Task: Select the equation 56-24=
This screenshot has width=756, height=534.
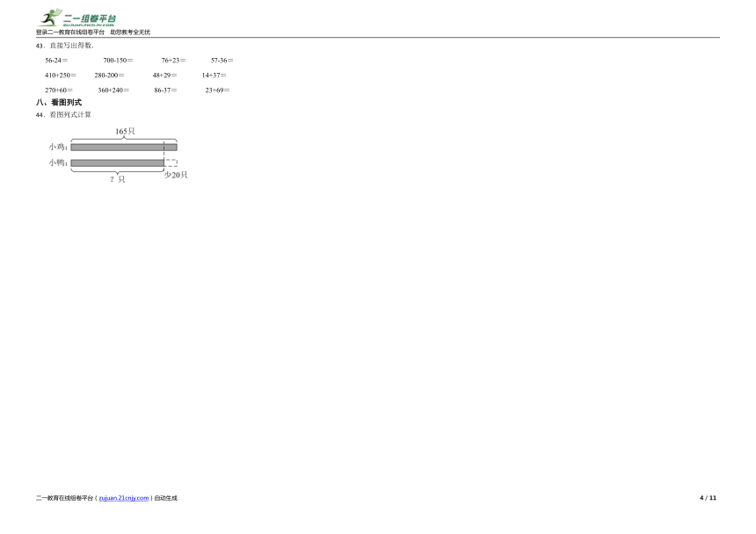Action: click(x=56, y=61)
